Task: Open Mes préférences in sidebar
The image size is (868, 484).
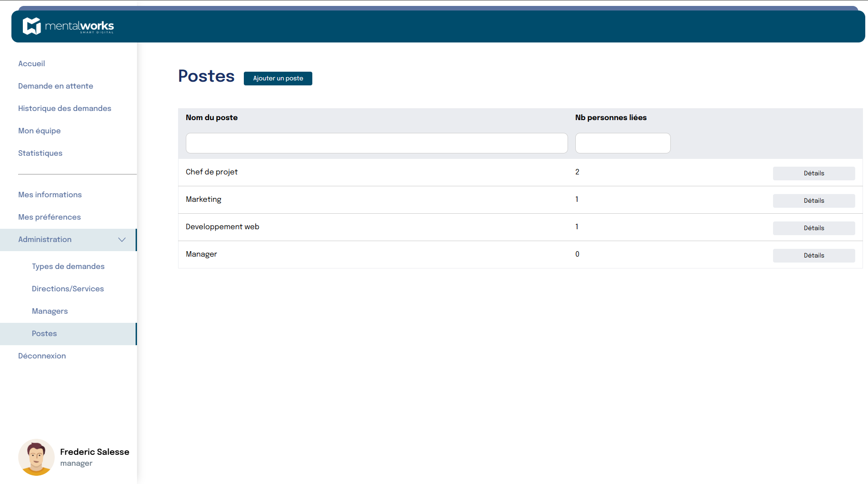Action: tap(49, 217)
